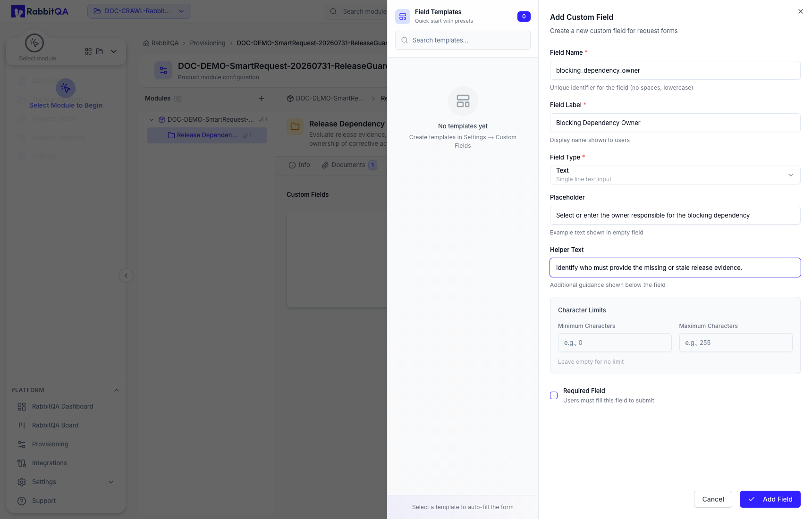Collapse the DOC-DEMO-SmartRequest tree node

coord(152,119)
